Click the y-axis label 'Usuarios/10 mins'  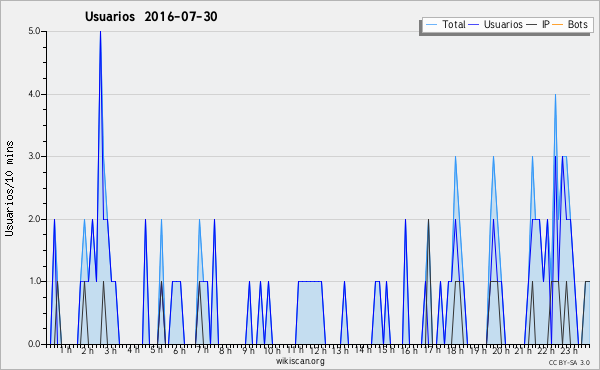point(9,189)
